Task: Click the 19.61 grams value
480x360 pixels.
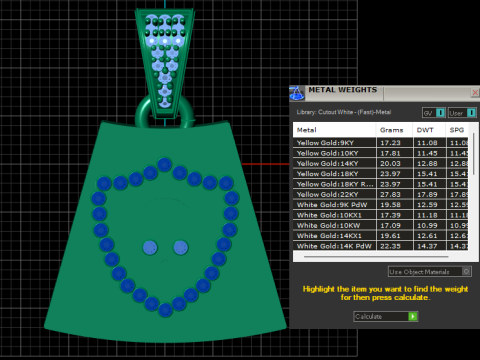Action: (390, 236)
